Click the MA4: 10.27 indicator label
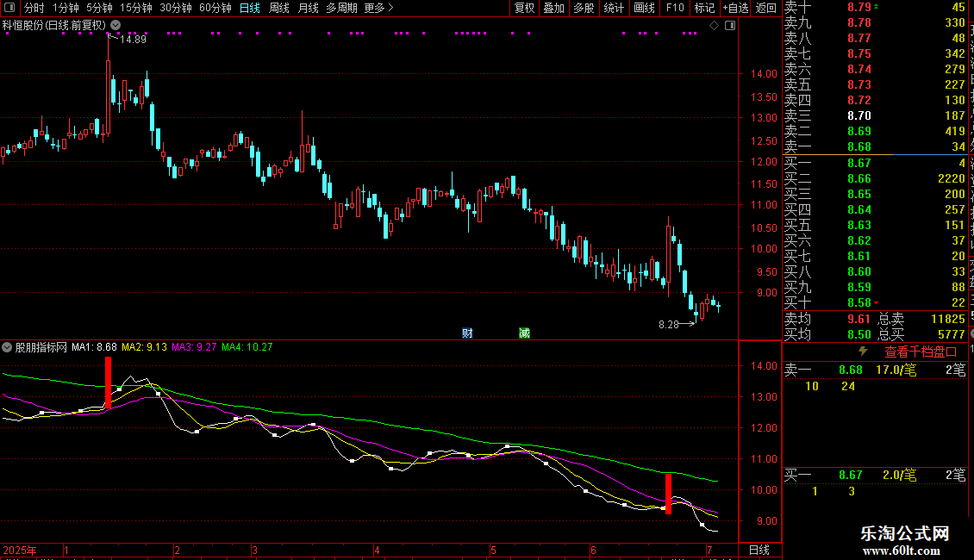The height and width of the screenshot is (560, 974). pyautogui.click(x=247, y=348)
